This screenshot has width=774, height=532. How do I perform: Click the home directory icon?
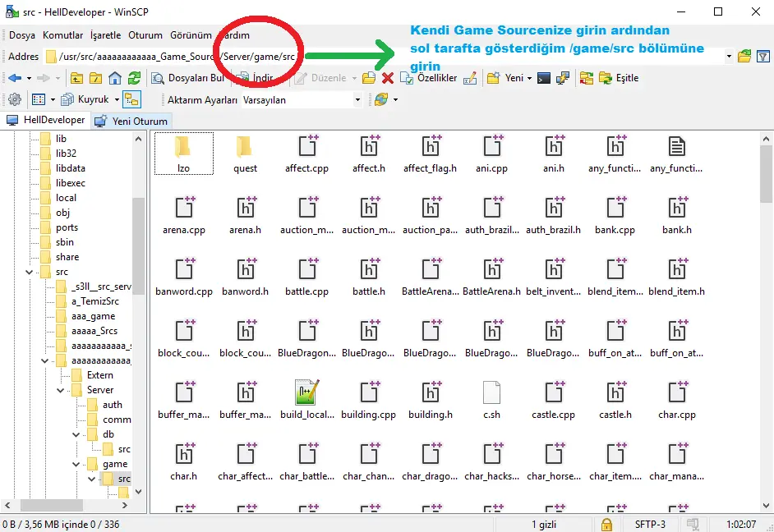(115, 78)
